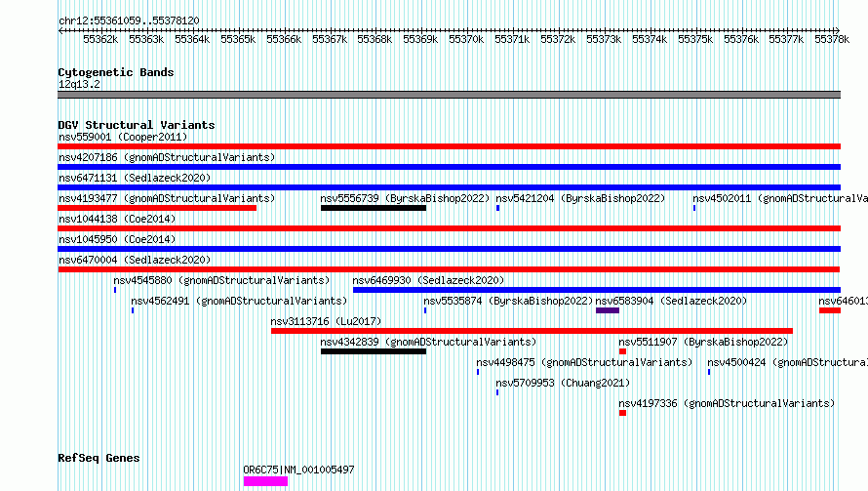Open variant nsv6469930 (Sedlazeck2020) label

[428, 280]
